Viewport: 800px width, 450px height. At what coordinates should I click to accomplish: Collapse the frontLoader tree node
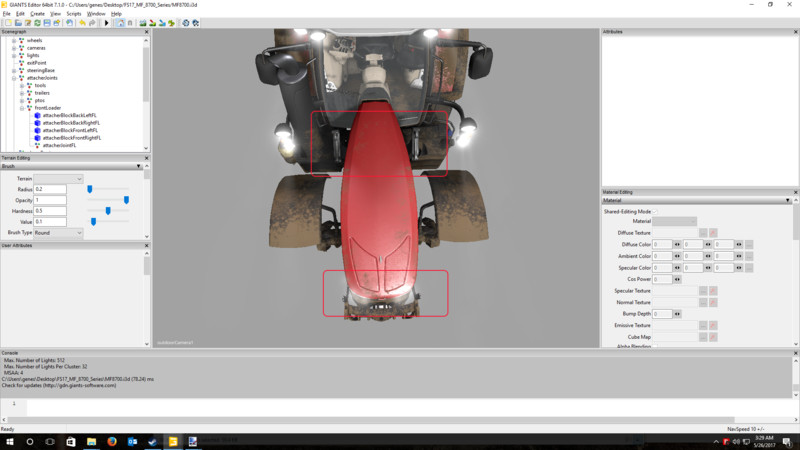click(22, 108)
